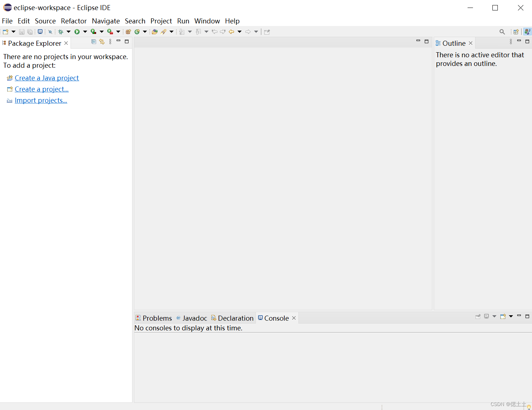This screenshot has width=532, height=410.
Task: Expand the Run dropdown arrow
Action: (85, 32)
